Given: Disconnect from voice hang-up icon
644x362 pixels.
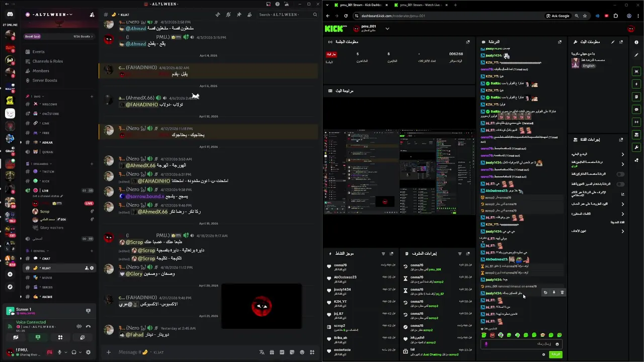Looking at the screenshot, I should [88, 326].
